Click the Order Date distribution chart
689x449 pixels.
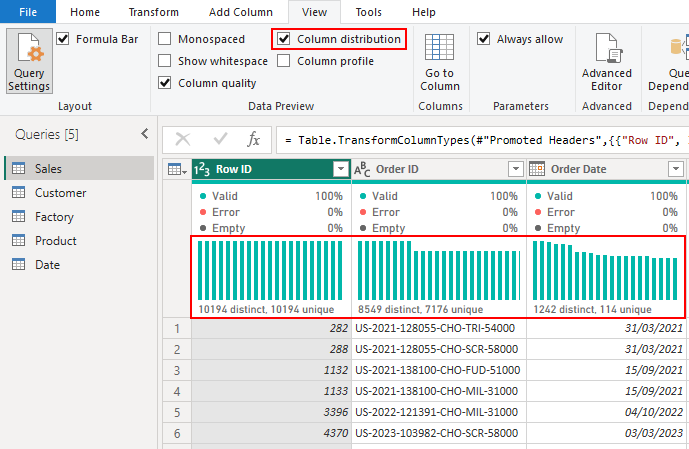pyautogui.click(x=605, y=271)
